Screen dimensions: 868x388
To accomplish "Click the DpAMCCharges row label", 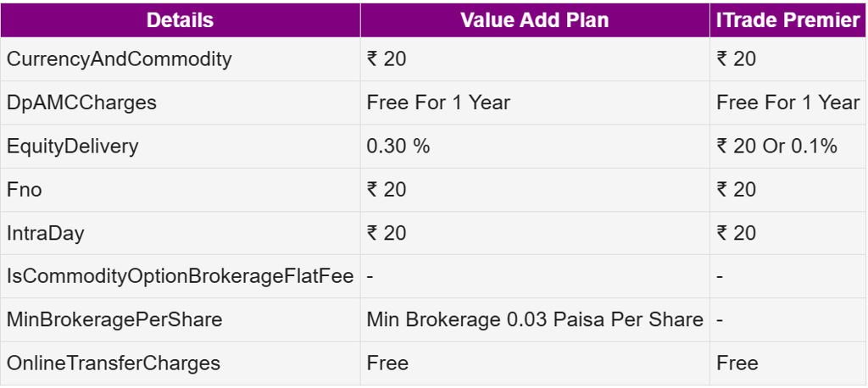I will [x=81, y=103].
